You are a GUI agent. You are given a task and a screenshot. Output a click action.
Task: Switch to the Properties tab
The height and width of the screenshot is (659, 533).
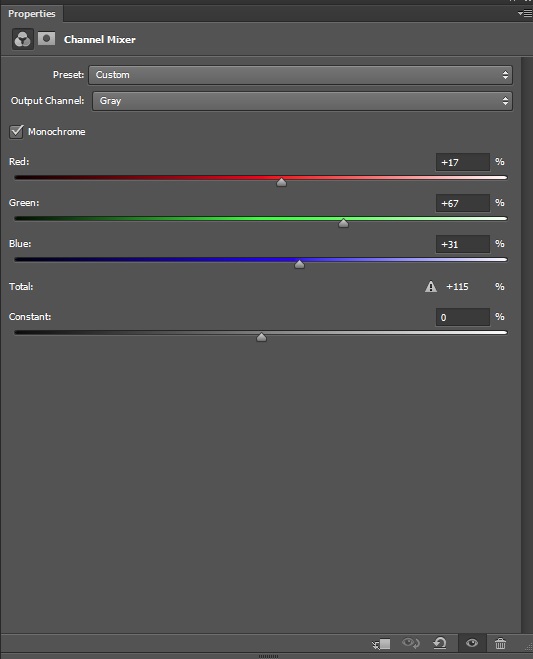coord(32,13)
